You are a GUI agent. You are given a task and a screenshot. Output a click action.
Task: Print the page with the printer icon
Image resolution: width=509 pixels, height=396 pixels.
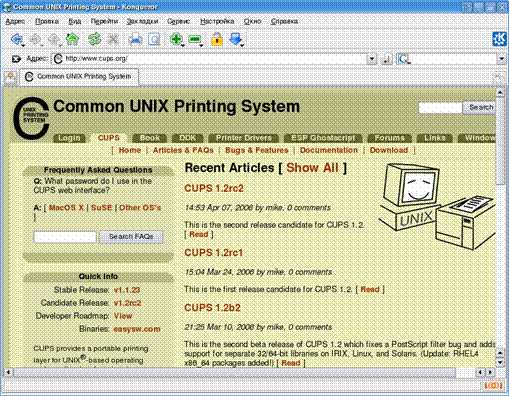tap(135, 39)
